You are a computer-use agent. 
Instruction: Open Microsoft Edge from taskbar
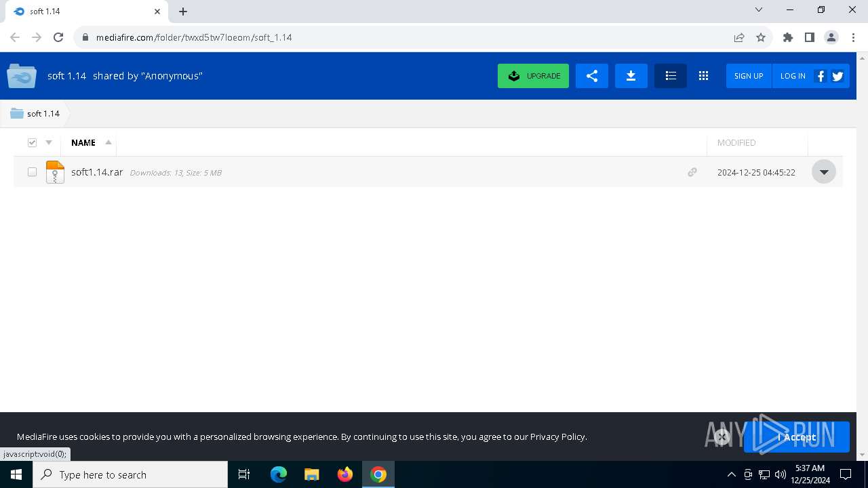(279, 474)
